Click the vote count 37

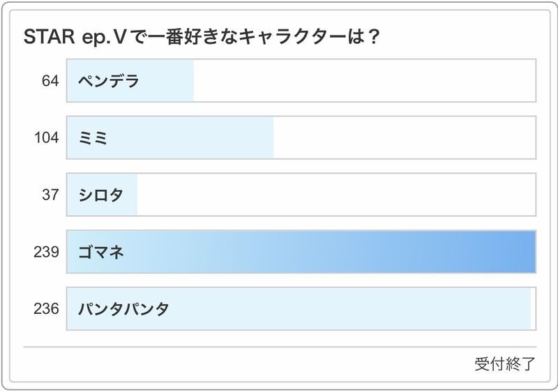coord(50,195)
